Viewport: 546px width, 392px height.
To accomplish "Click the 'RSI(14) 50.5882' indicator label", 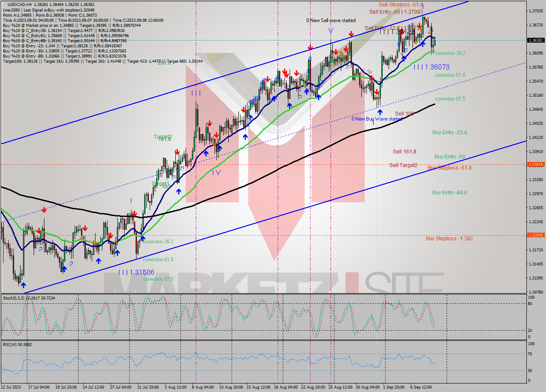I will (x=17, y=344).
